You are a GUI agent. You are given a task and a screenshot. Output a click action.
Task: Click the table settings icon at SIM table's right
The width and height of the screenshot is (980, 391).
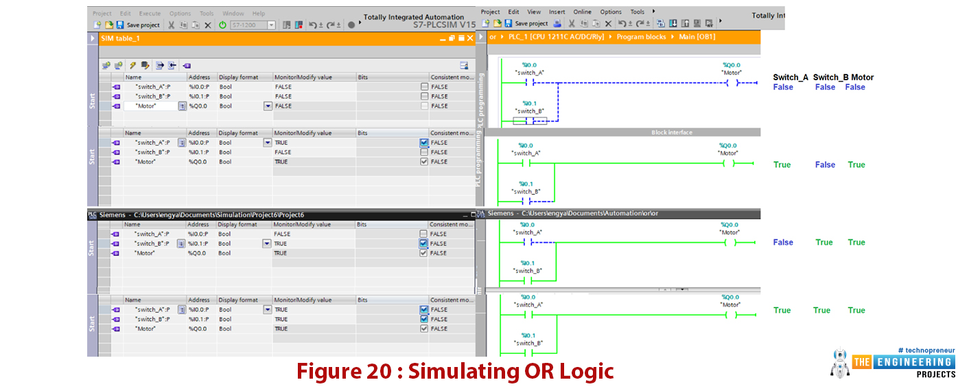(464, 65)
